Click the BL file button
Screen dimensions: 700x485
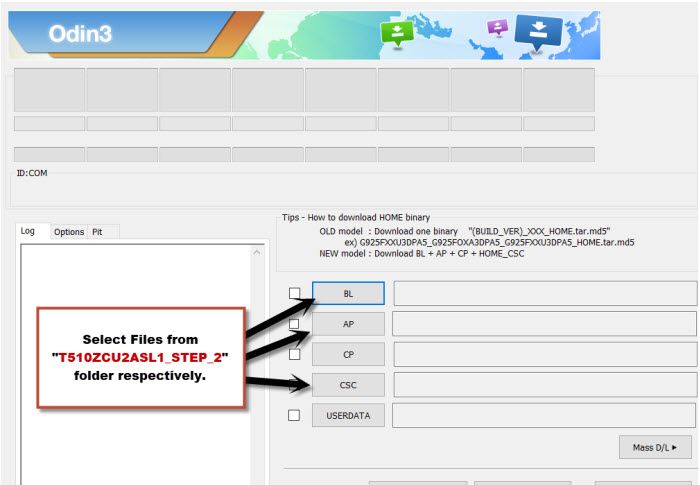pos(348,293)
